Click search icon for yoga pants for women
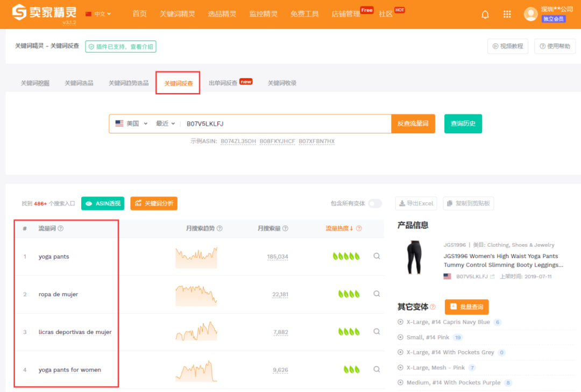581x392 pixels. coord(377,369)
